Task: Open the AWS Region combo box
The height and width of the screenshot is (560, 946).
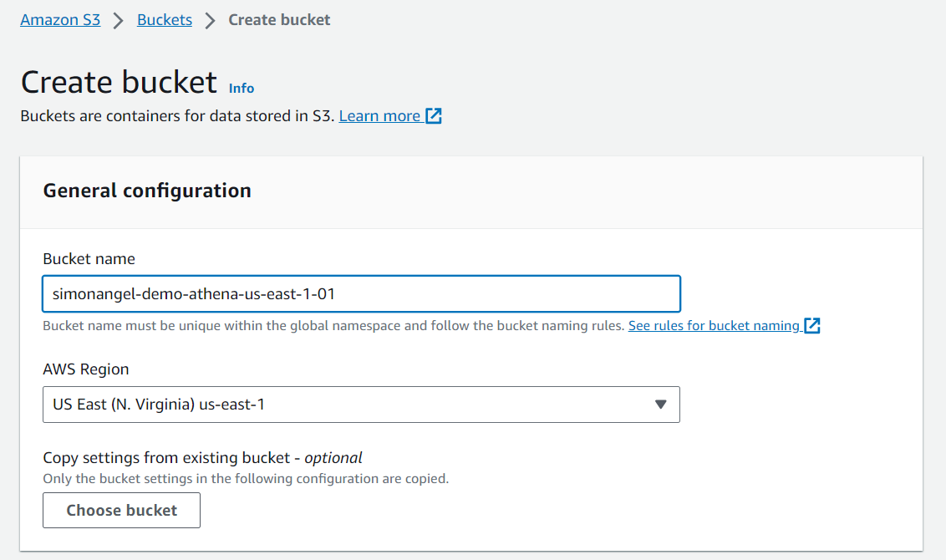Action: (361, 405)
